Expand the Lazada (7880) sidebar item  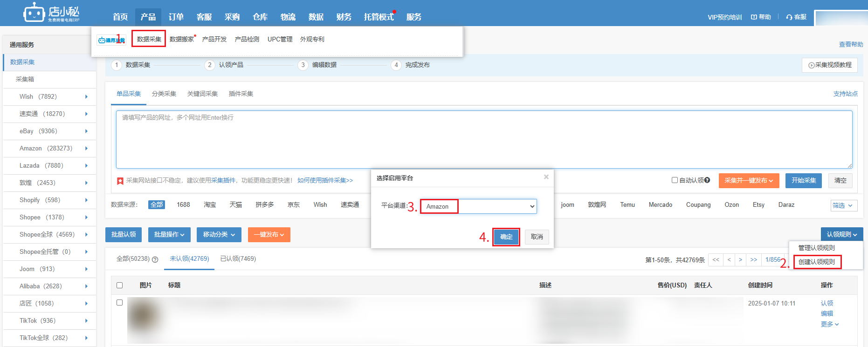86,166
